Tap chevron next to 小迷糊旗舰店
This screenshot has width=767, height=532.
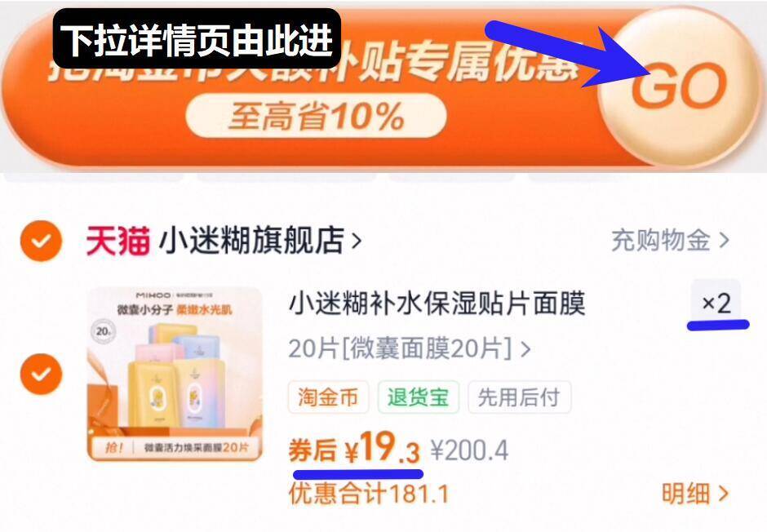click(x=357, y=241)
